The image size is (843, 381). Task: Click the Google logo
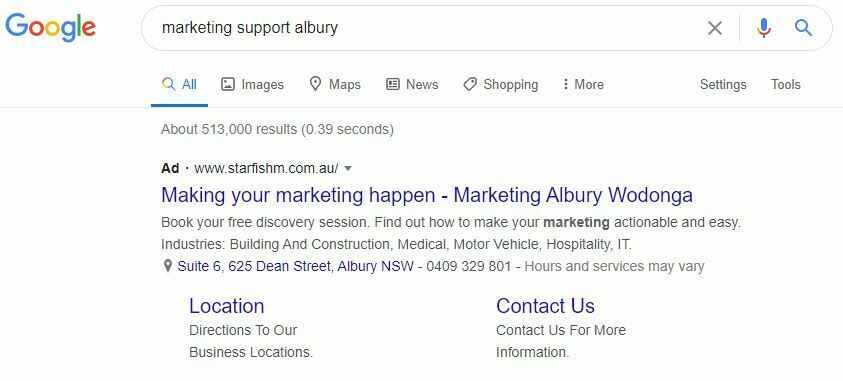51,27
